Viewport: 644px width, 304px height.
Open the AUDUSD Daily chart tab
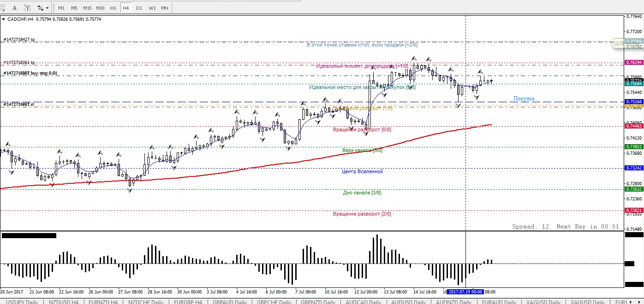(408, 302)
